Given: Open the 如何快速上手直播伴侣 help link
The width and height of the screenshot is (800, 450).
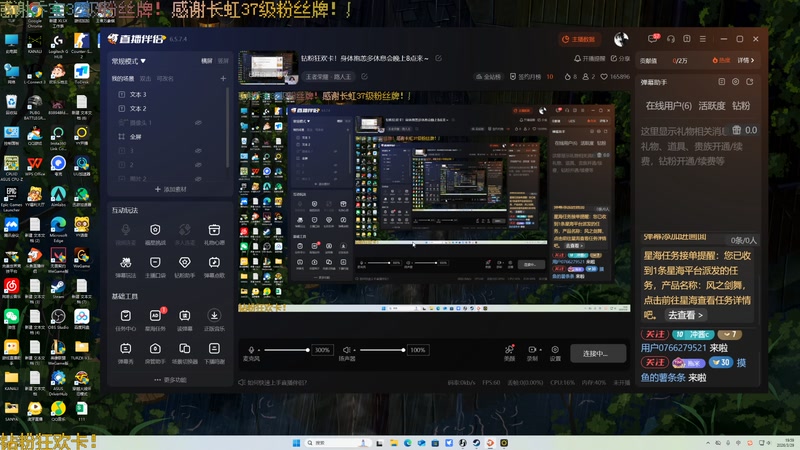Looking at the screenshot, I should tap(272, 382).
